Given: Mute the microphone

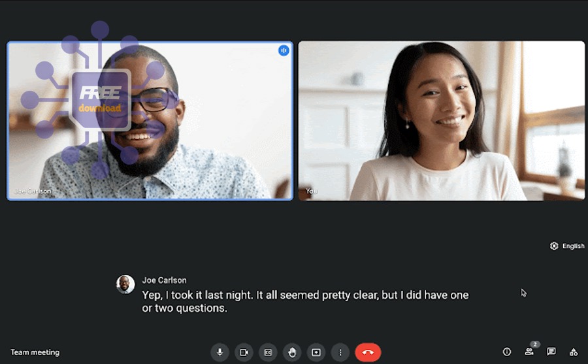Looking at the screenshot, I should 220,352.
